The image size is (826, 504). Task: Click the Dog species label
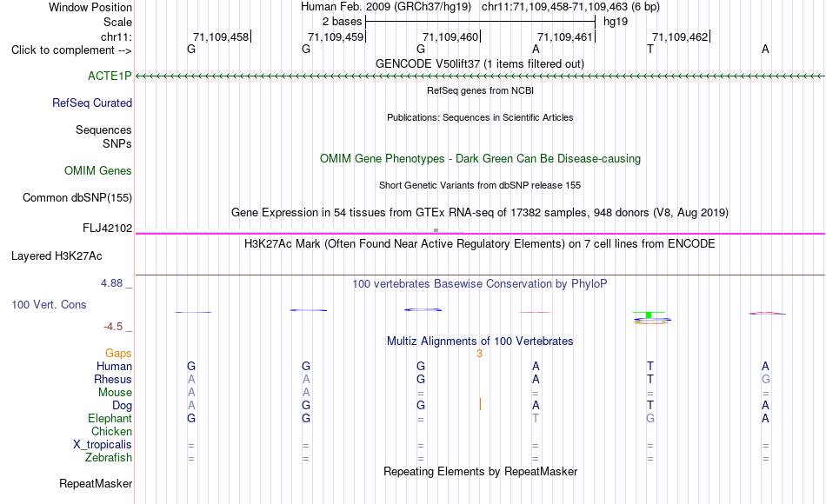(x=123, y=406)
